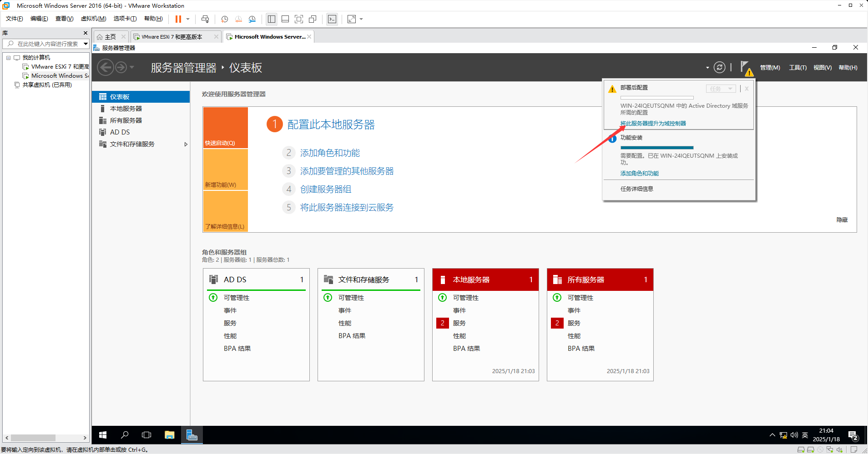Select AD DS in the left sidebar
868x454 pixels.
click(120, 132)
